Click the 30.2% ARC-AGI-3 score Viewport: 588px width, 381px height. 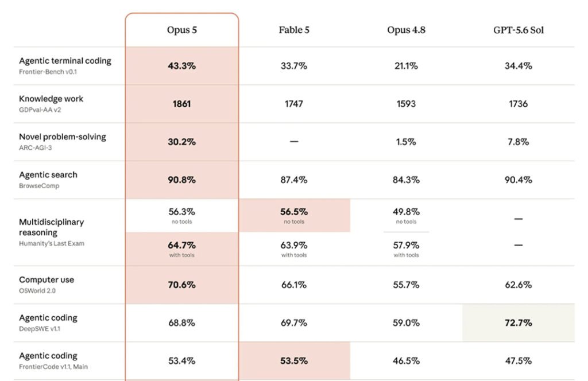click(182, 142)
